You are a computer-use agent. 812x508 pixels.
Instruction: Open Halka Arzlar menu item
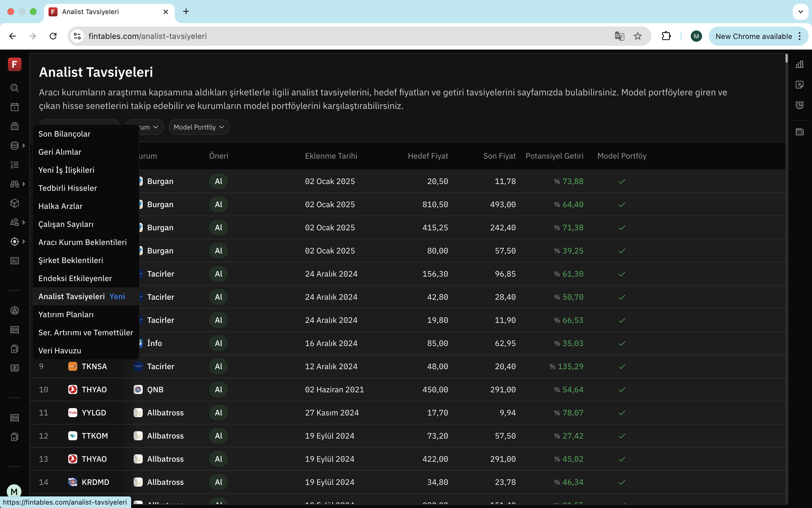(86, 206)
